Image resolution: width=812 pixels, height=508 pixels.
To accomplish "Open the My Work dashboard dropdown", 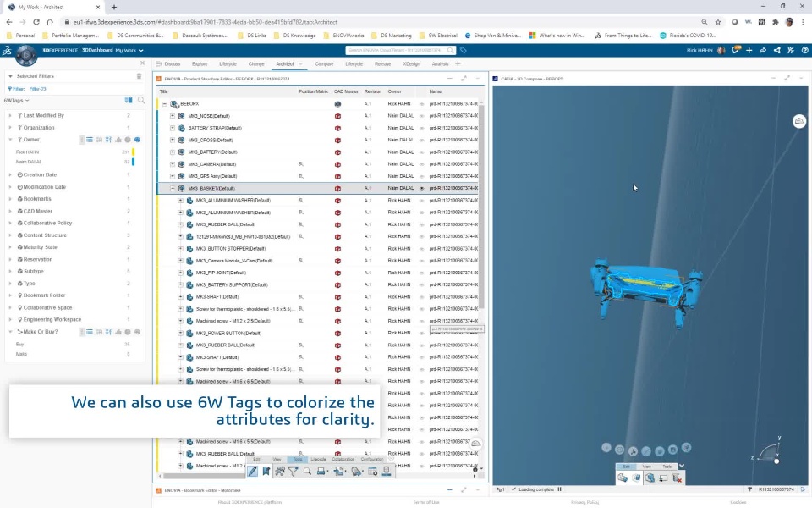I will tap(129, 50).
